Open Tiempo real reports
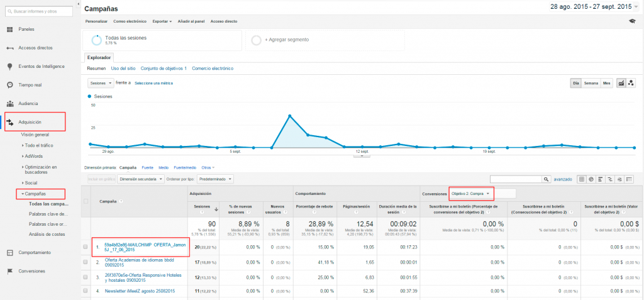644x300 pixels. pos(30,85)
